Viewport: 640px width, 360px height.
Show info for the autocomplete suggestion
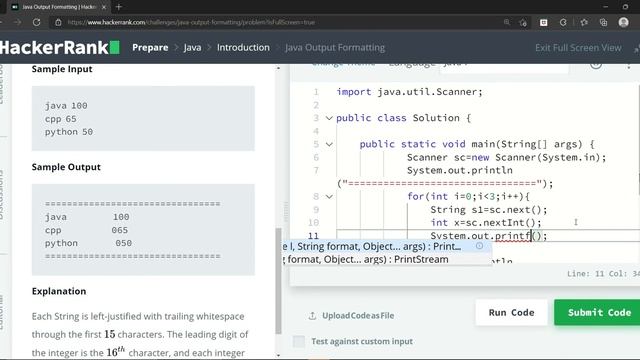(479, 246)
